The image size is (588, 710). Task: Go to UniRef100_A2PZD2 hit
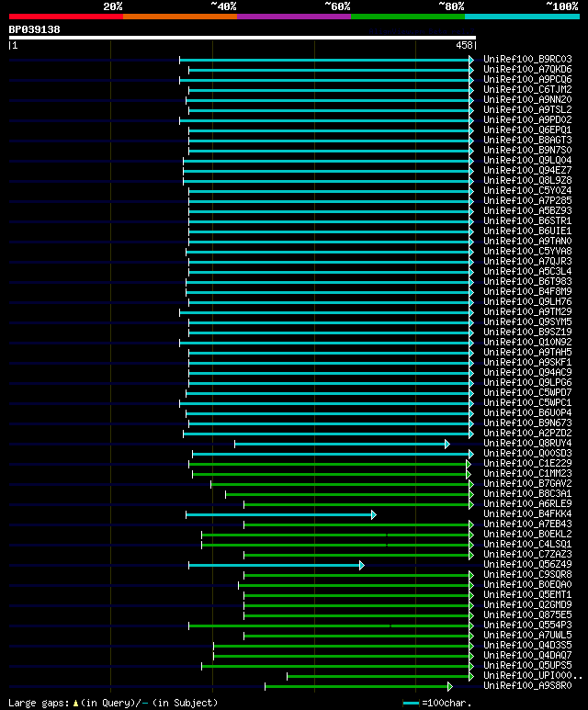pyautogui.click(x=527, y=433)
